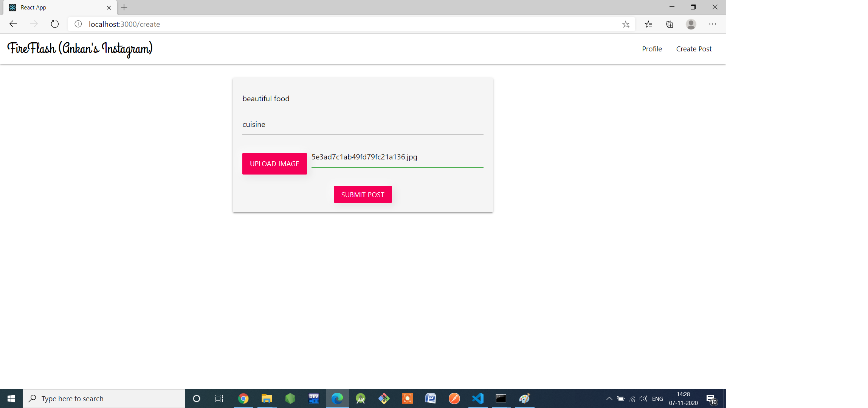Open the Favorites list icon
The height and width of the screenshot is (408, 868).
(649, 24)
